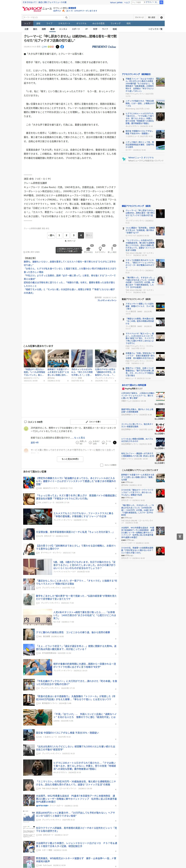Click the ヘルプ link in the top bar

coord(127,2)
